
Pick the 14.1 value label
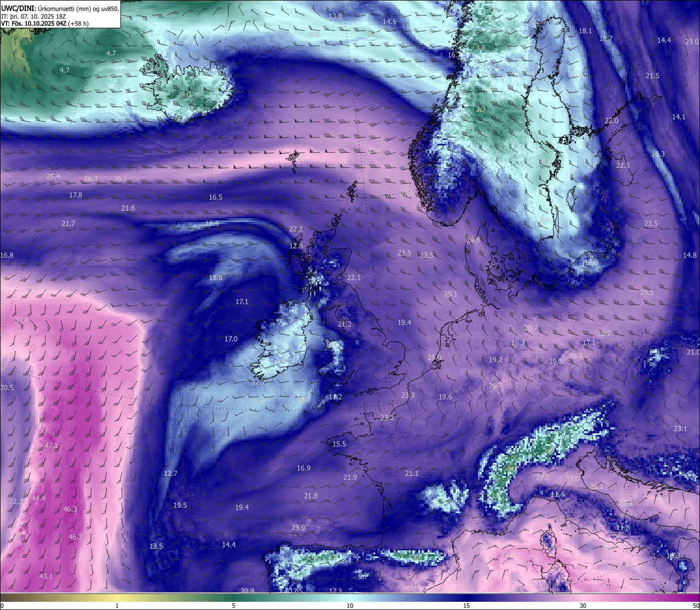click(x=679, y=117)
